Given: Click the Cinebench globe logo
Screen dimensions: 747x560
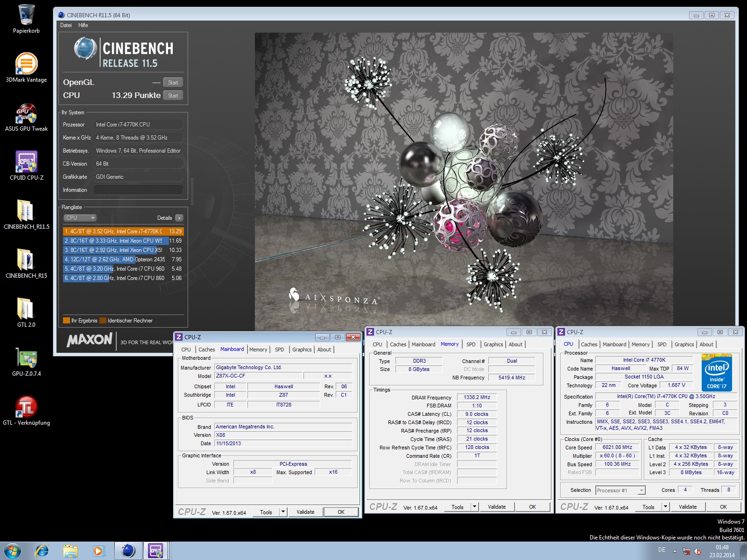Looking at the screenshot, I should coord(85,49).
